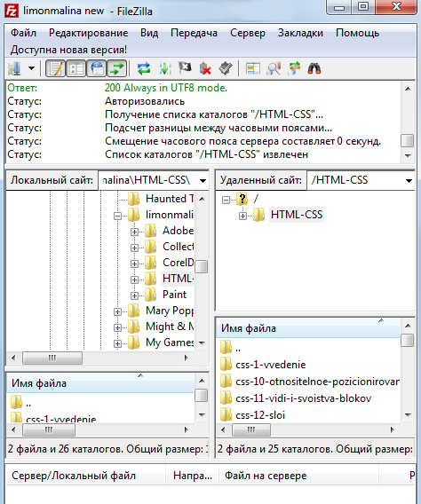Open parent folder .. in remote list

(x=238, y=348)
